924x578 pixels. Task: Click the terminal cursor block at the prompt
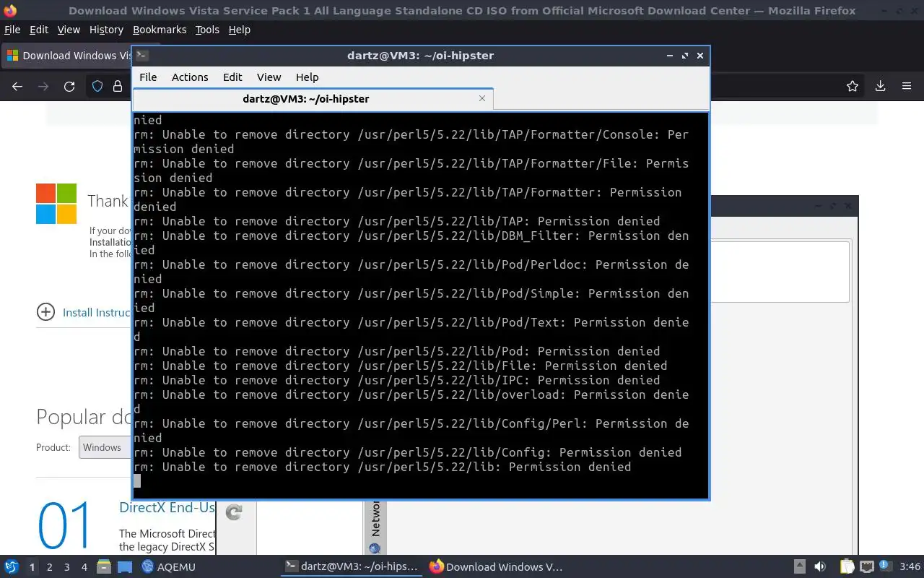137,481
